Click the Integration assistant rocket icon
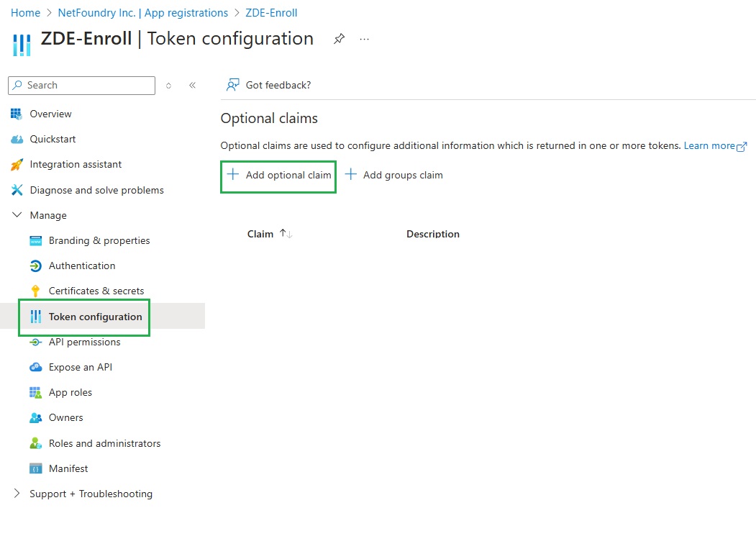 coord(17,165)
